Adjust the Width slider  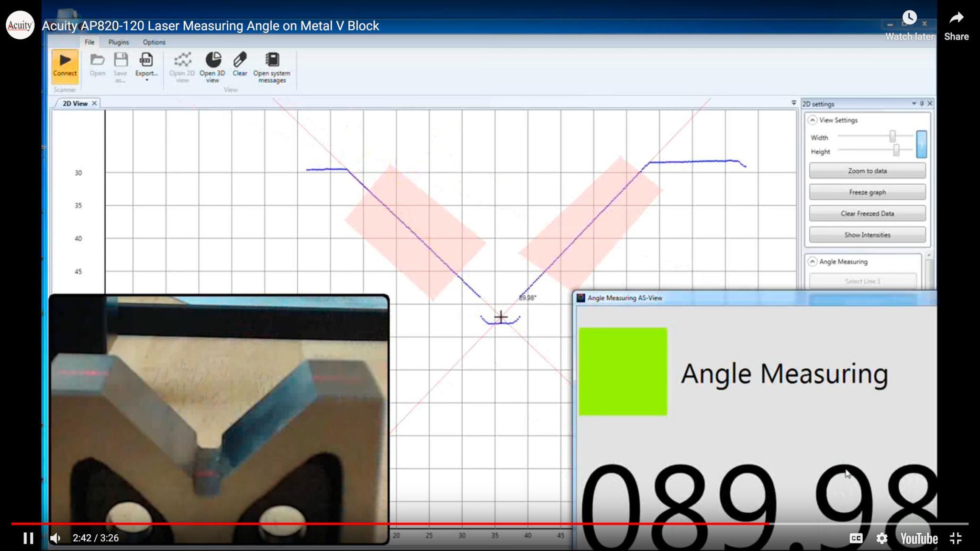pos(893,136)
